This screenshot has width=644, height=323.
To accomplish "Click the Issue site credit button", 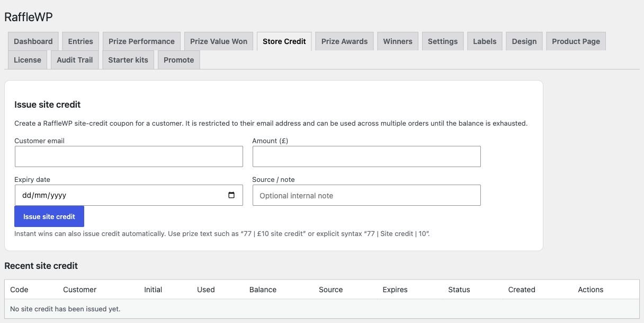I will point(49,216).
